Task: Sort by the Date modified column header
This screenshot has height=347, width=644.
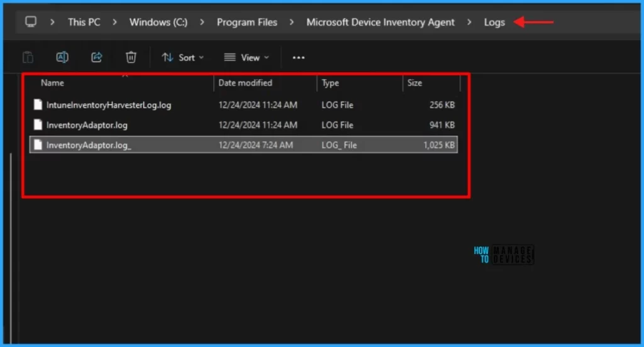Action: tap(245, 83)
